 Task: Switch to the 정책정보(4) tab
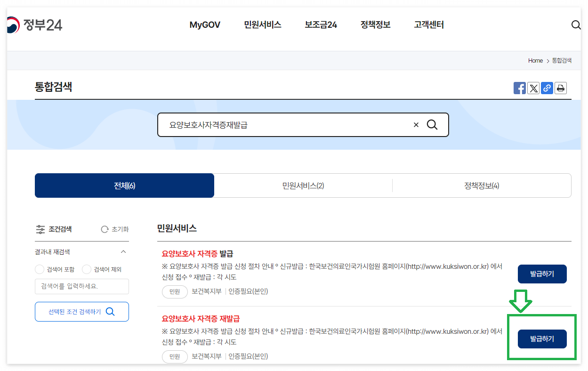point(482,185)
